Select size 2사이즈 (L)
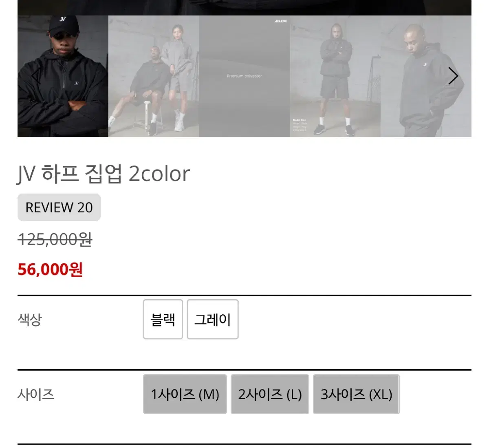 click(x=270, y=394)
